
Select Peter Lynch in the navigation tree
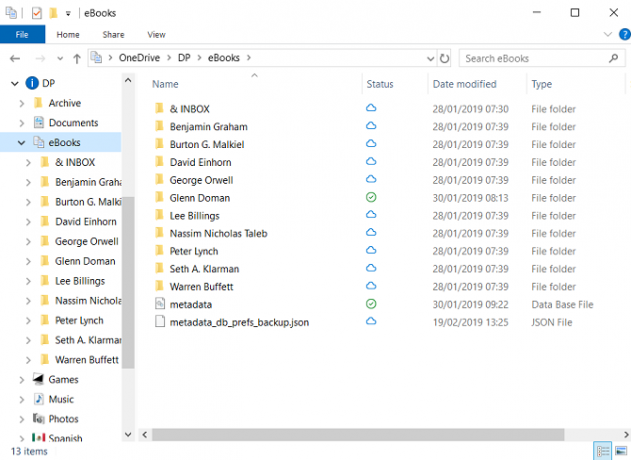point(79,320)
